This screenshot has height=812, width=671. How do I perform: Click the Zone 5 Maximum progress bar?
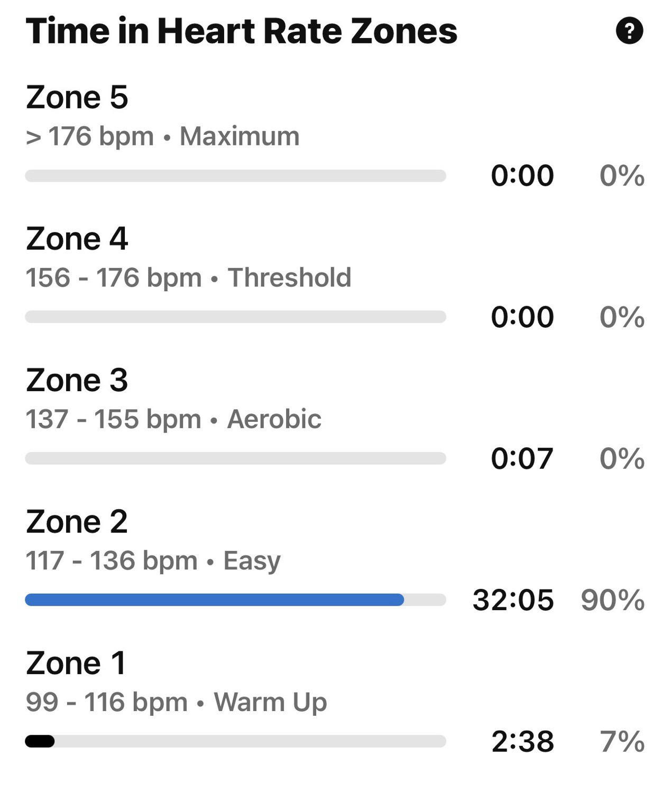[x=235, y=176]
